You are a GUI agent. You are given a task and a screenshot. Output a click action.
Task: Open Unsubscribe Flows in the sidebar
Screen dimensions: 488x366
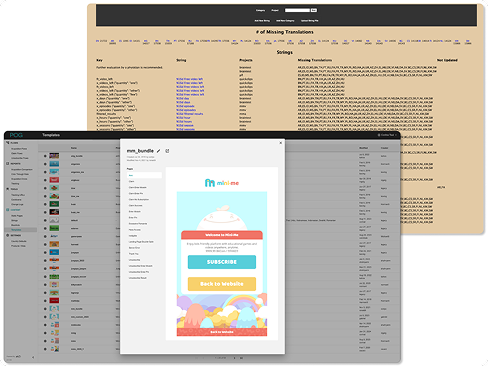(x=20, y=158)
